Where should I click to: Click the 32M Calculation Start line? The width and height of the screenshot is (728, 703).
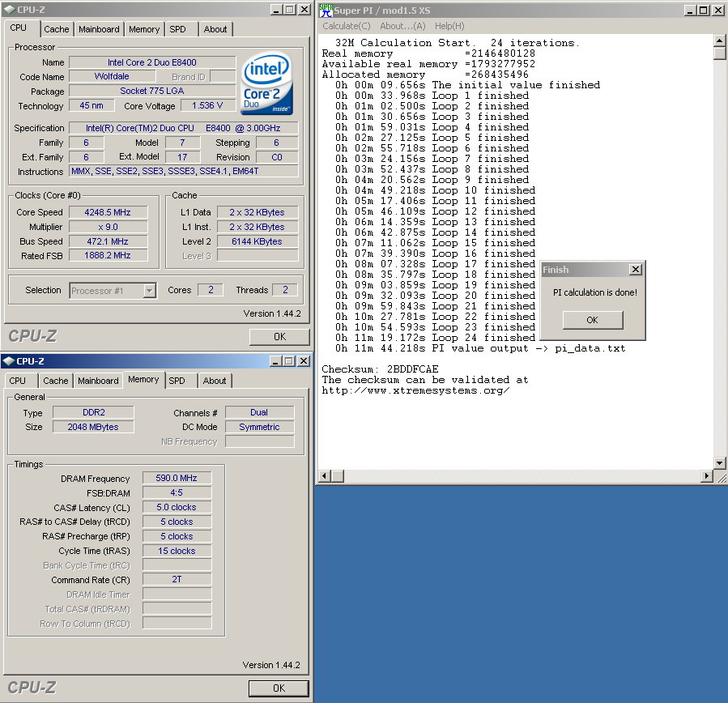click(x=458, y=43)
